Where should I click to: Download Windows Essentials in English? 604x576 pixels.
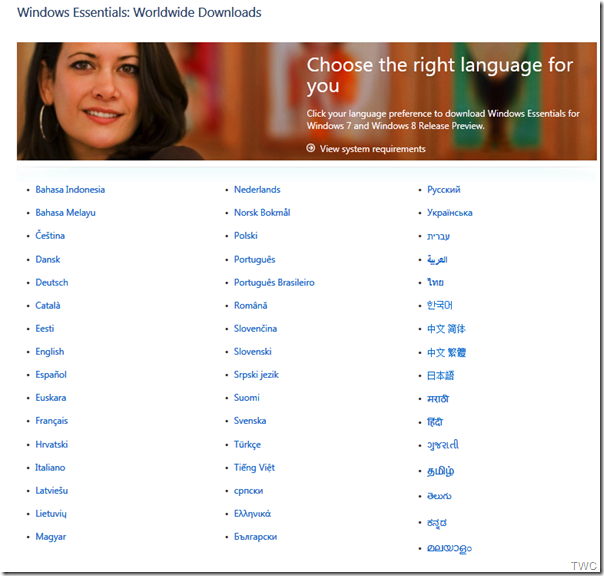(50, 352)
